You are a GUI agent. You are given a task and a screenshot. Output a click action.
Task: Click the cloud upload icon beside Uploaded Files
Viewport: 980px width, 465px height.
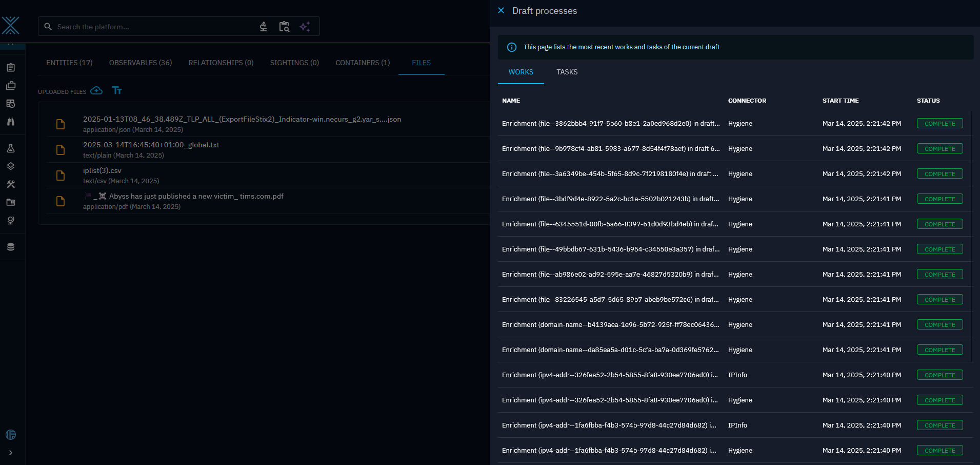96,91
